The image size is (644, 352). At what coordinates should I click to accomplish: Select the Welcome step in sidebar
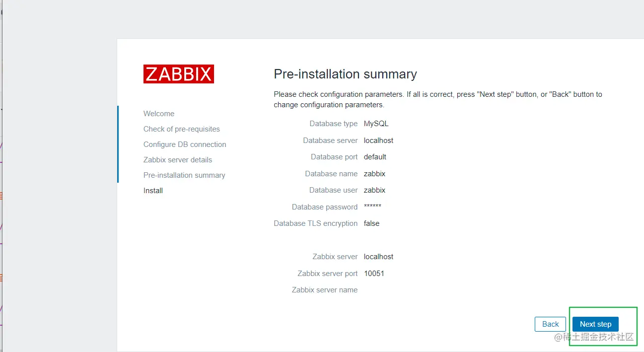159,114
